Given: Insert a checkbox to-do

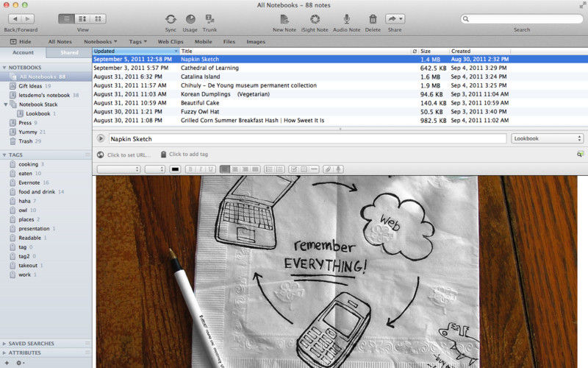Looking at the screenshot, I should [x=294, y=169].
